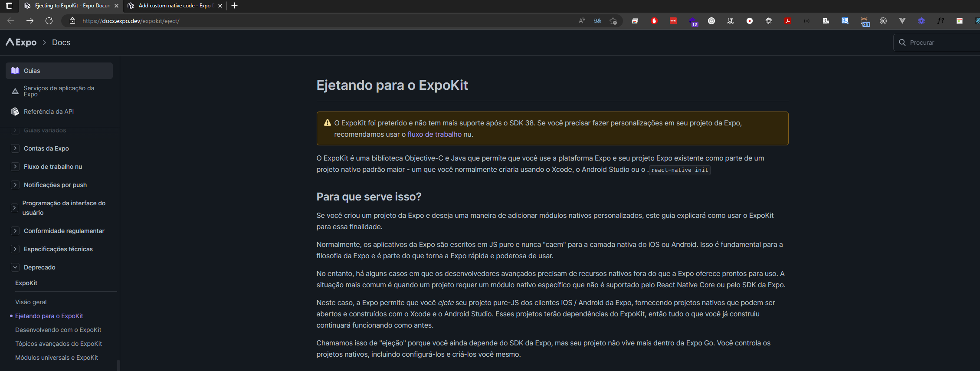Screen dimensions: 980x371
Task: Click the yellow warning triangle icon
Action: pyautogui.click(x=328, y=123)
